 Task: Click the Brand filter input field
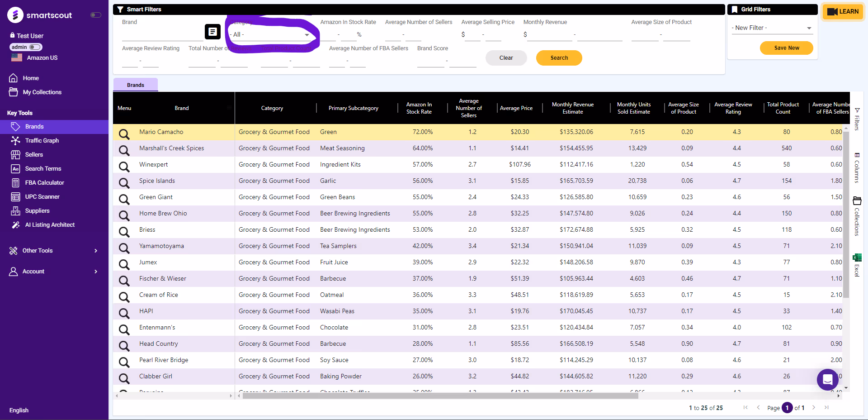163,35
